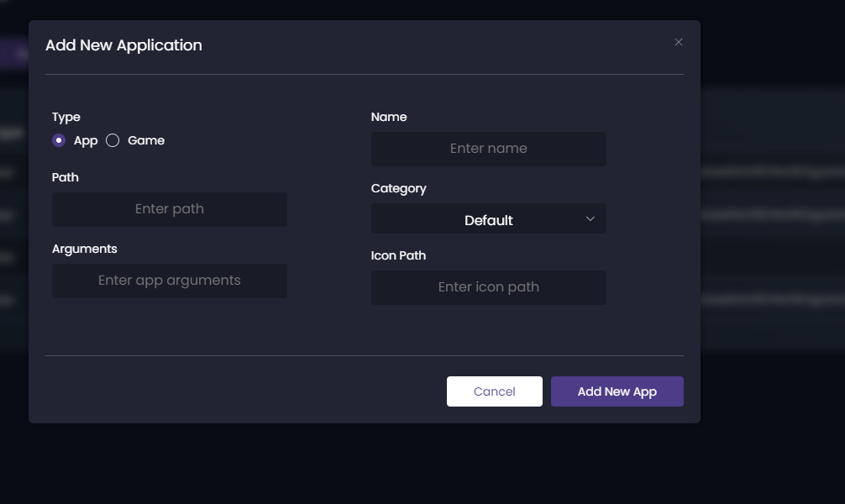Viewport: 845px width, 504px height.
Task: Close the Add New Application dialog
Action: click(679, 42)
